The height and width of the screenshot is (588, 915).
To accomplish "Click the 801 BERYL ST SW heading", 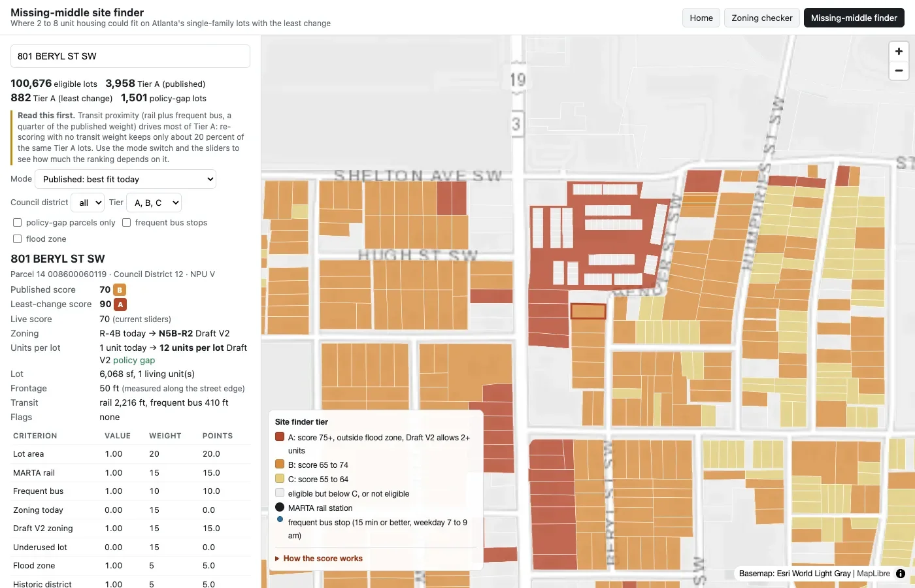I will pyautogui.click(x=58, y=259).
